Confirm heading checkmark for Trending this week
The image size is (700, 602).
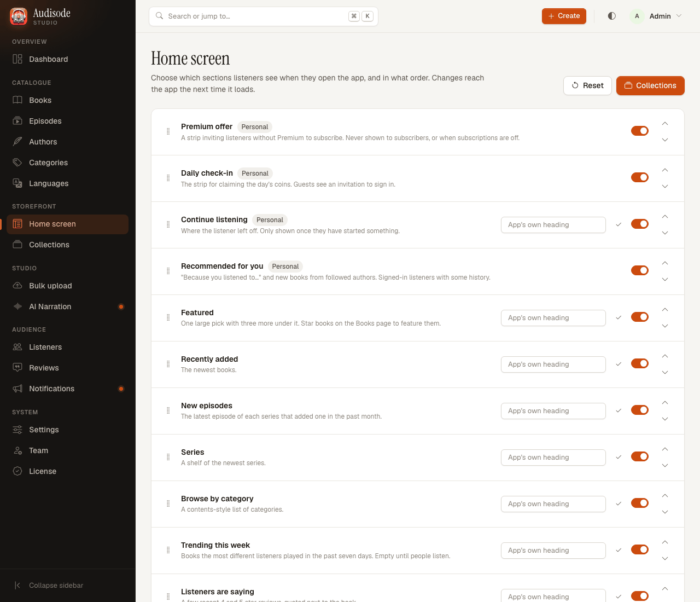point(619,550)
